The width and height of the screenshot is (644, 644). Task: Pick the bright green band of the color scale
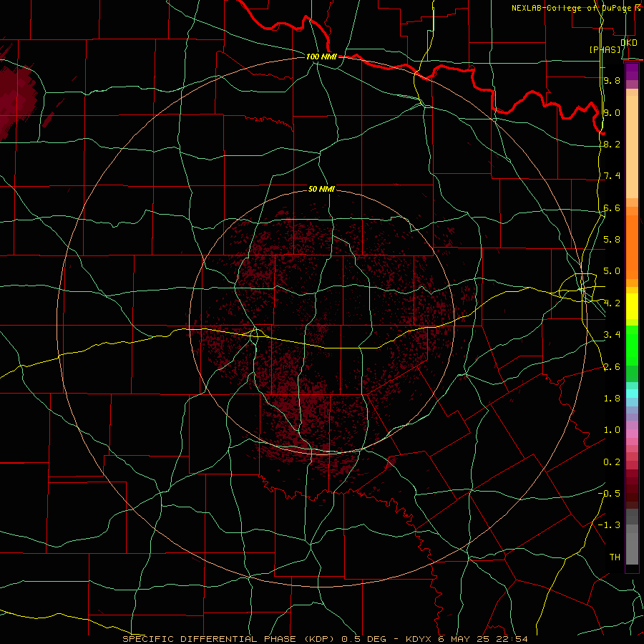632,345
